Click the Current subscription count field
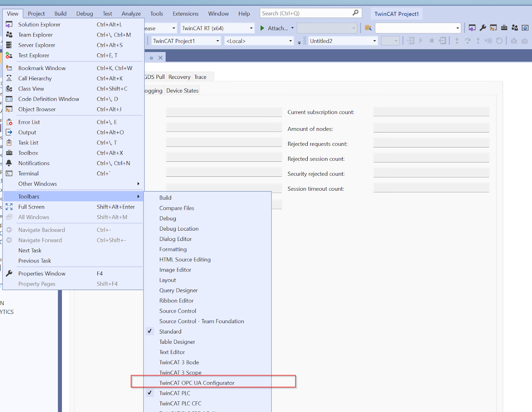 point(431,111)
